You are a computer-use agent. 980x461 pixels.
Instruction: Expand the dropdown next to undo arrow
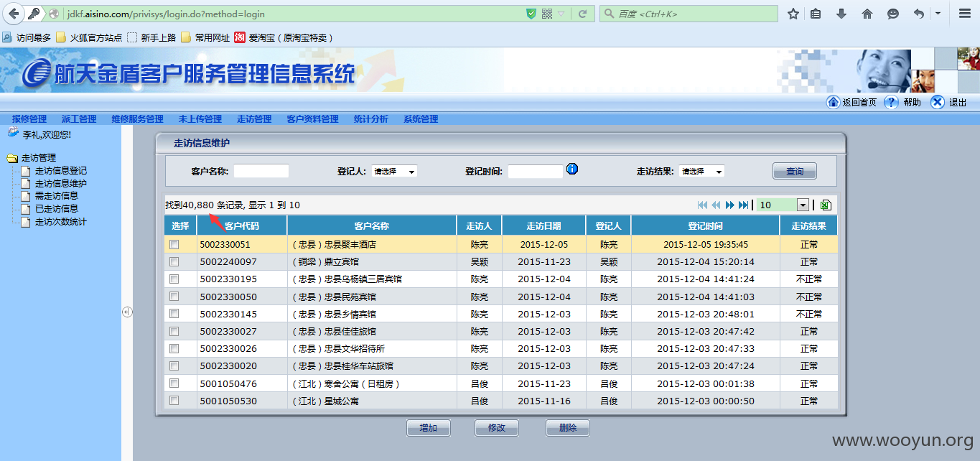pyautogui.click(x=938, y=14)
